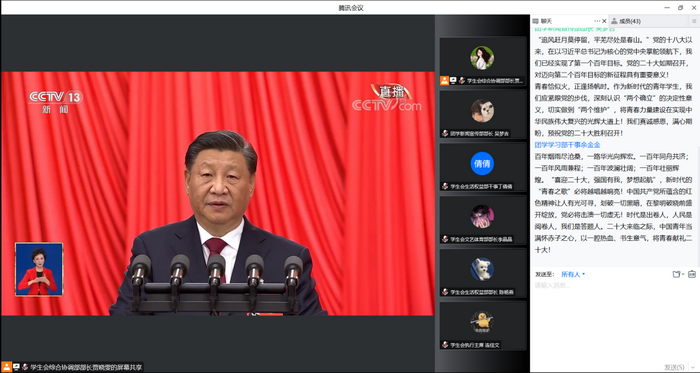Click the 发送(S) send button
The height and width of the screenshot is (373, 700).
(674, 367)
